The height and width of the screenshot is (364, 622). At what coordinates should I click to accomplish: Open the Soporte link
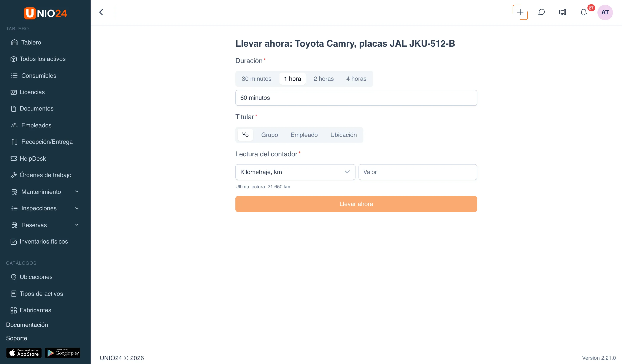coord(17,338)
